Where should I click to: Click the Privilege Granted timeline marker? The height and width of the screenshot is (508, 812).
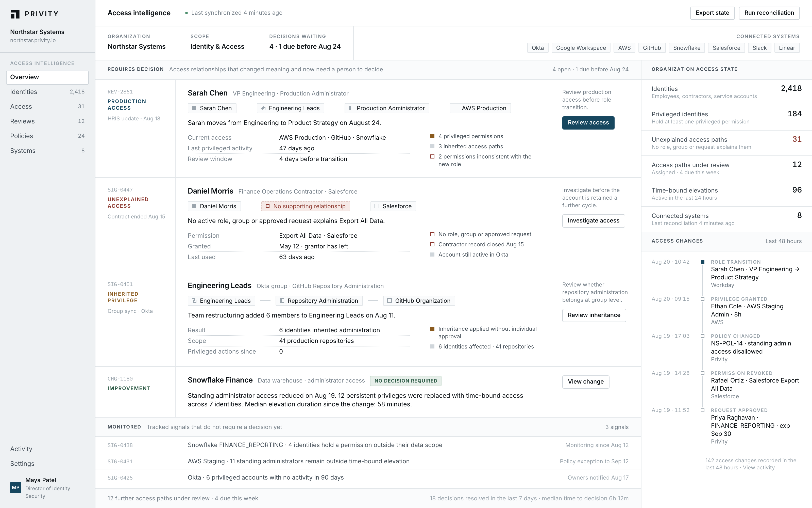click(703, 299)
